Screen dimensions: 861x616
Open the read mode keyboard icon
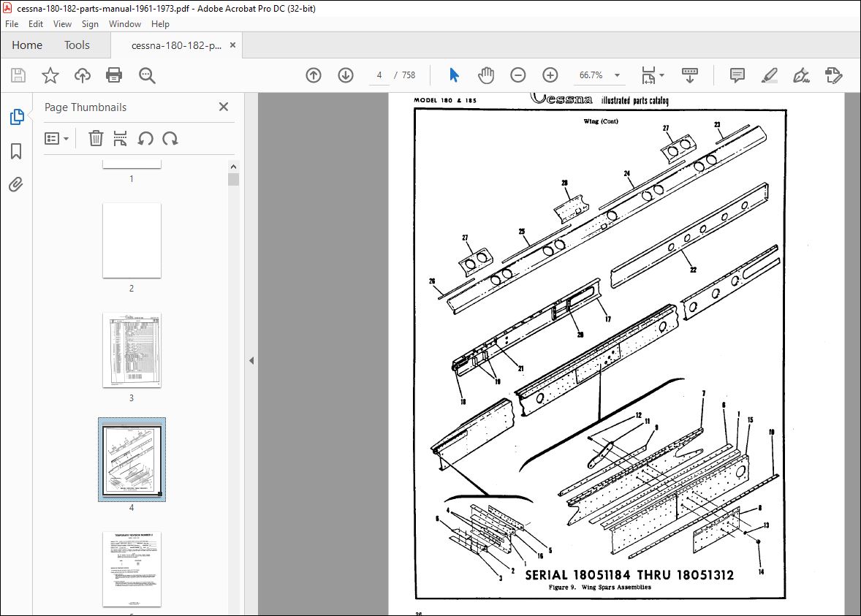pyautogui.click(x=690, y=75)
